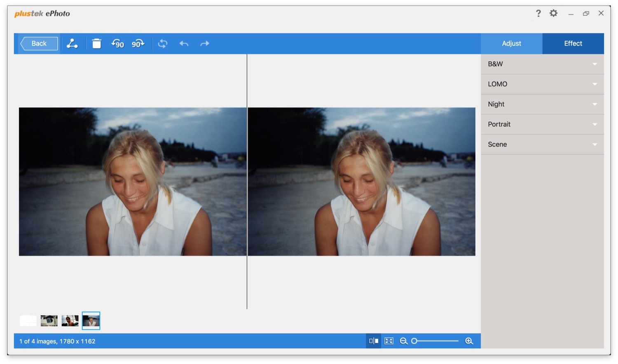Redo the last edit
This screenshot has width=618, height=364.
point(205,44)
